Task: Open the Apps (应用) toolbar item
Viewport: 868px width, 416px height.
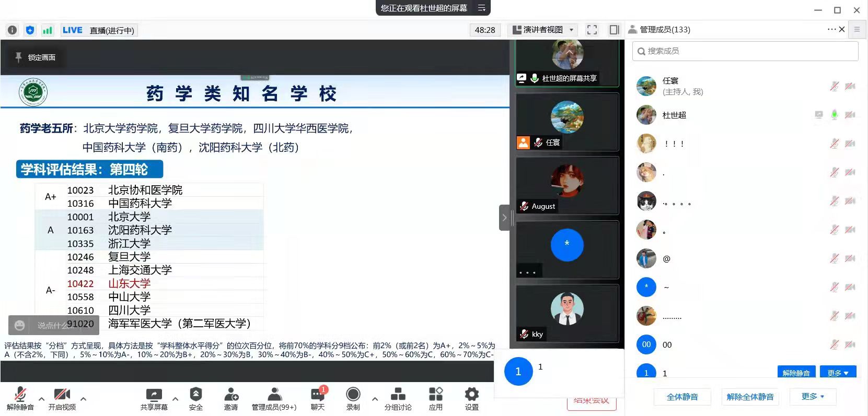Action: coord(436,399)
